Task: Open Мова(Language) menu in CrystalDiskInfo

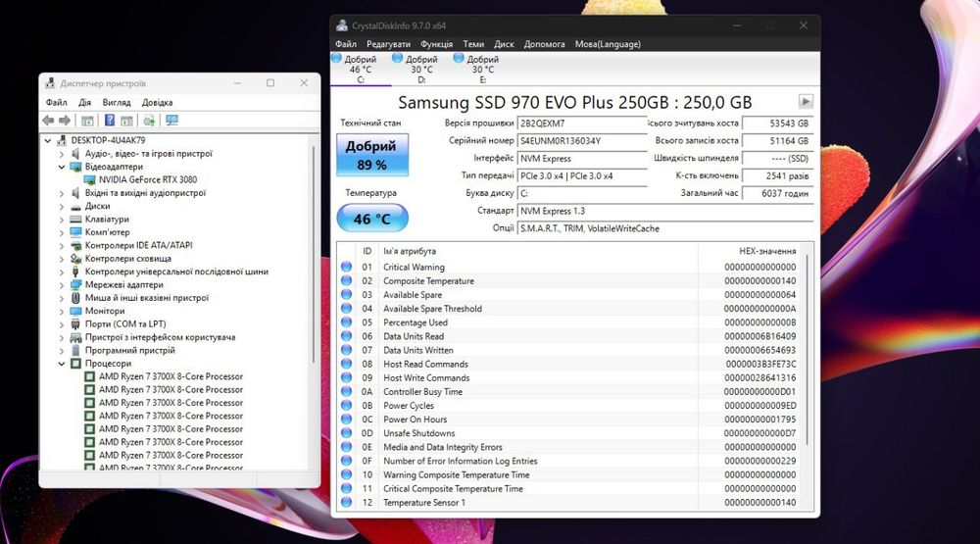Action: (x=608, y=44)
